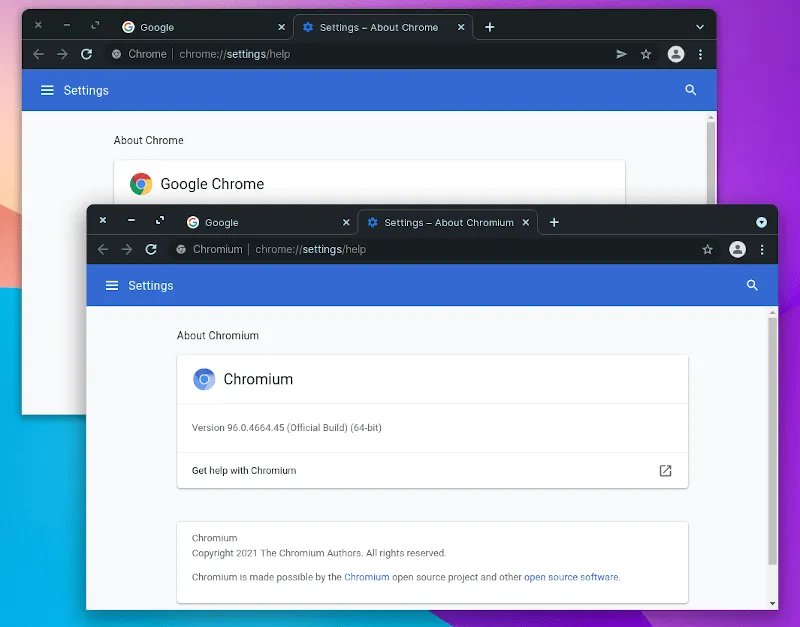This screenshot has height=627, width=800.
Task: Click the Chromium settings page scrollbar
Action: [772, 450]
